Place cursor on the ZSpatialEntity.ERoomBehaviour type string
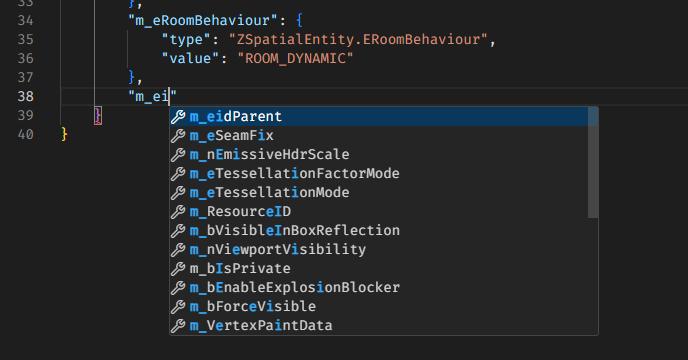The width and height of the screenshot is (688, 360). pos(358,40)
